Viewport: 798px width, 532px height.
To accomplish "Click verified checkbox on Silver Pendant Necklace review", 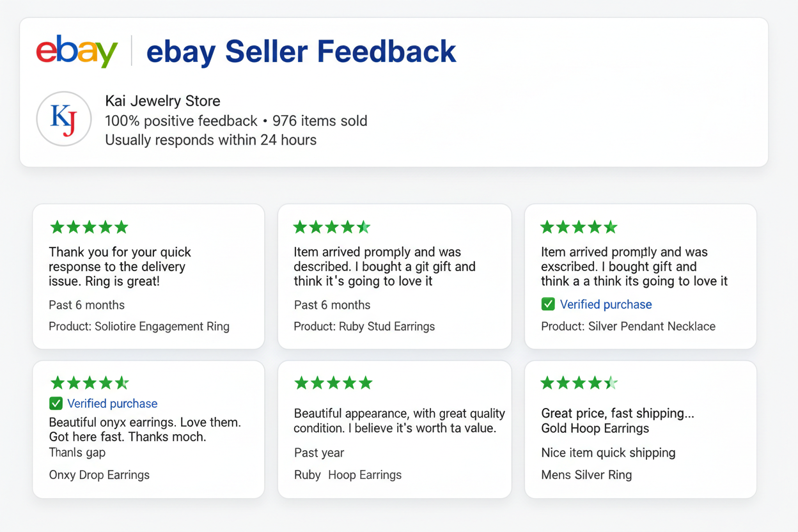I will (548, 304).
